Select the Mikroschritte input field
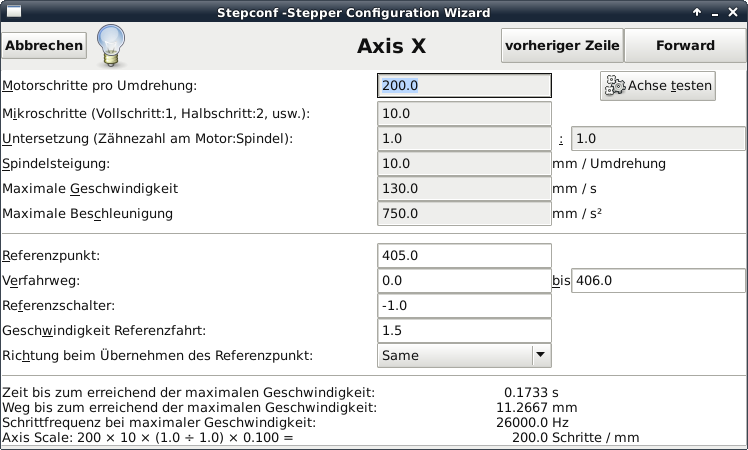This screenshot has width=748, height=450. click(465, 113)
